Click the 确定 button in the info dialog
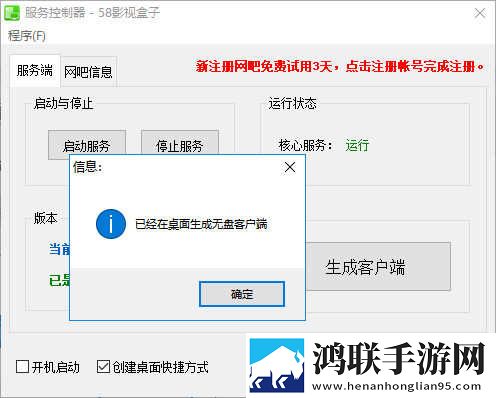496x398 pixels. [x=242, y=294]
